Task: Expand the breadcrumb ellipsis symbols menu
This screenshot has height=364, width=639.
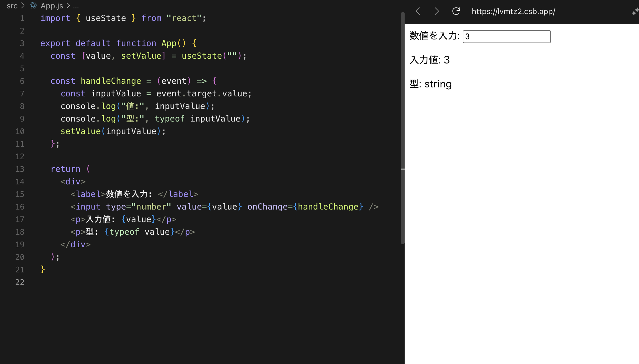Action: [76, 6]
